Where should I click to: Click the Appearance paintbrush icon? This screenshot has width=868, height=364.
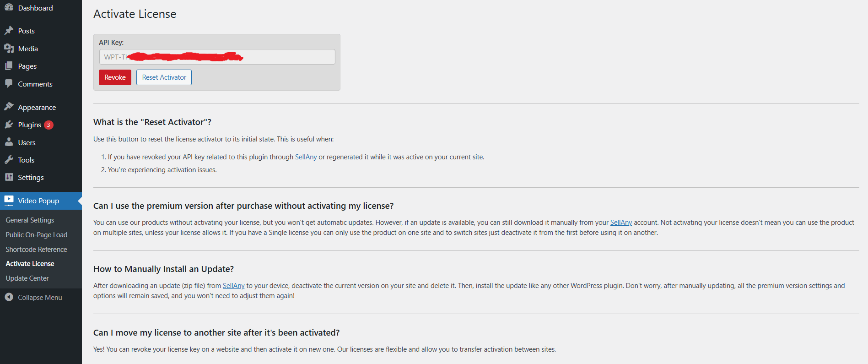tap(9, 107)
